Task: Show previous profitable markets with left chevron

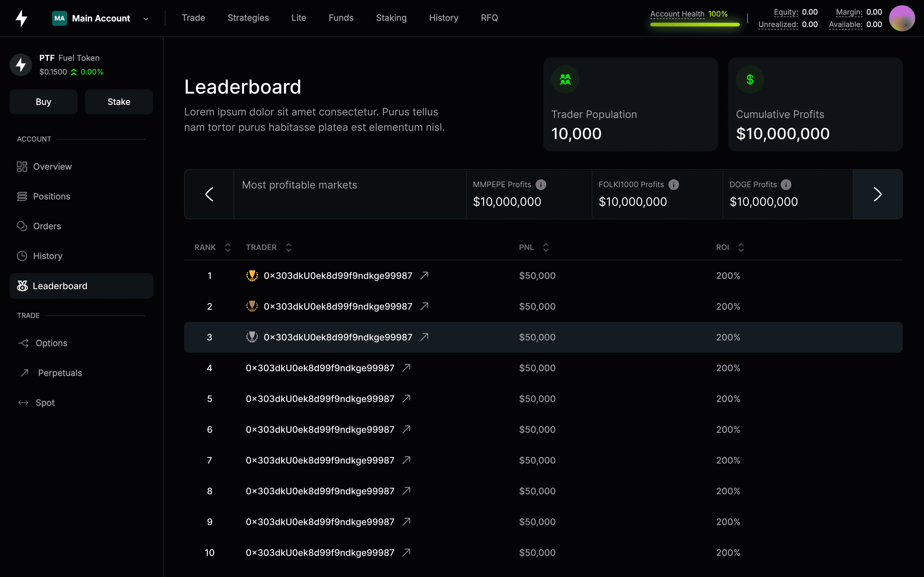Action: click(x=209, y=194)
